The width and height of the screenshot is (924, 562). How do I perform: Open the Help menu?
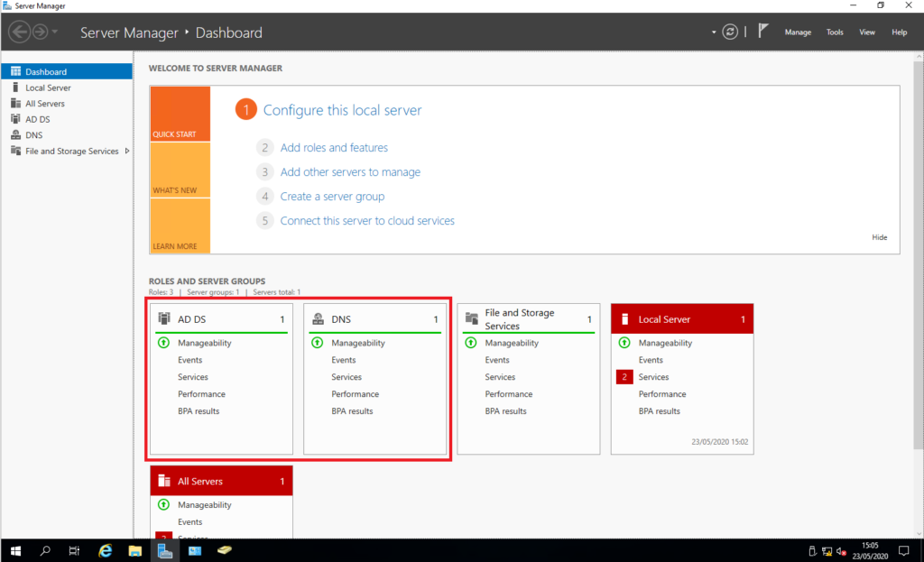tap(900, 32)
